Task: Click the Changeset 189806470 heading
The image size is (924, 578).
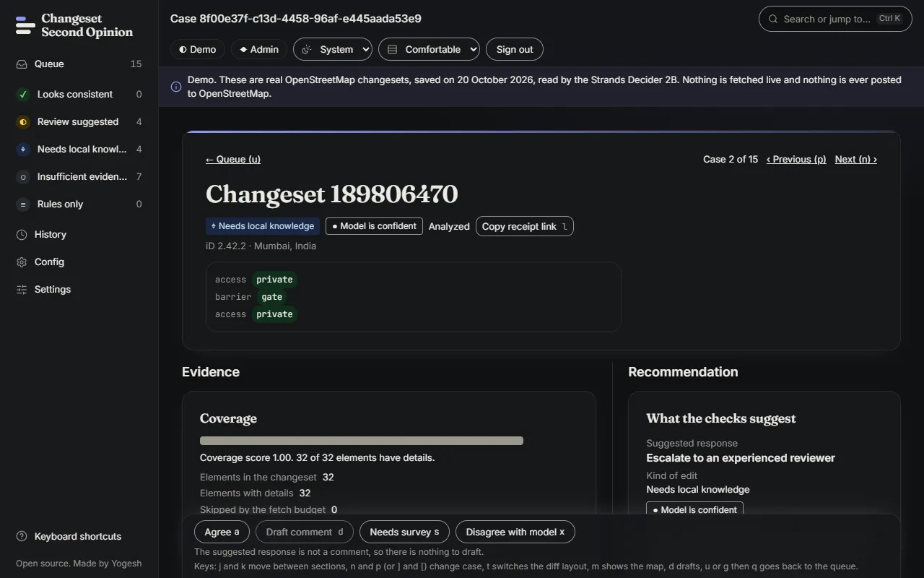Action: pos(331,194)
